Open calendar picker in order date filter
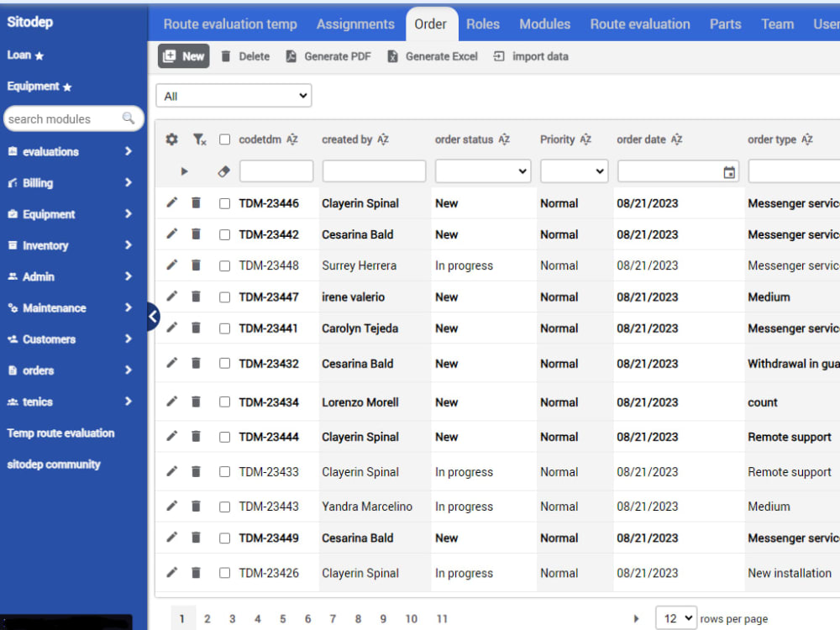 729,172
